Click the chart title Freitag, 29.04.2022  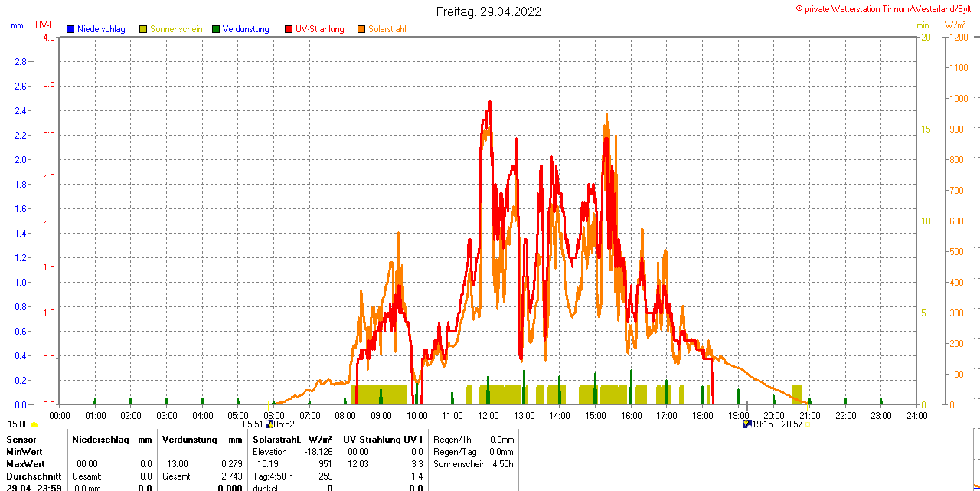[488, 11]
